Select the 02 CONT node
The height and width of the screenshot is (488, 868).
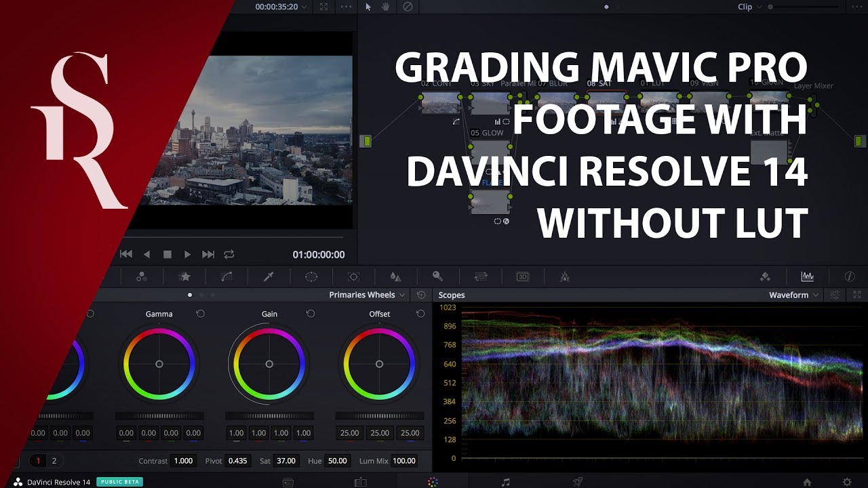click(441, 103)
